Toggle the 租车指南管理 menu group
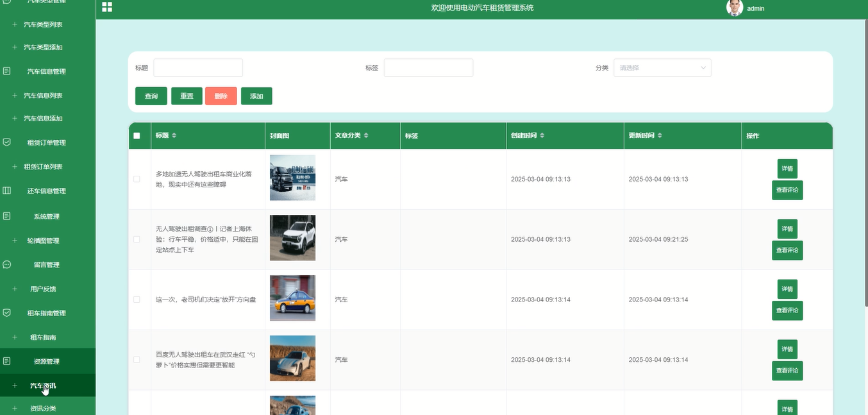 click(x=46, y=313)
